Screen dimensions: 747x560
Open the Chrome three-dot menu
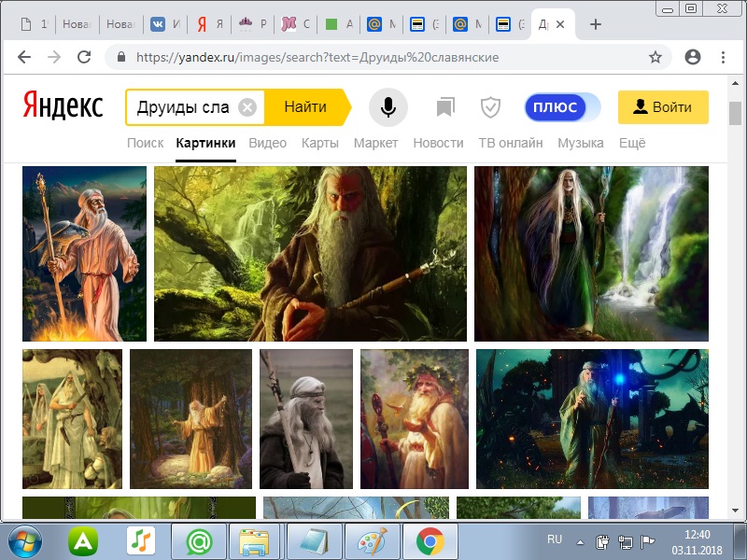click(x=723, y=57)
